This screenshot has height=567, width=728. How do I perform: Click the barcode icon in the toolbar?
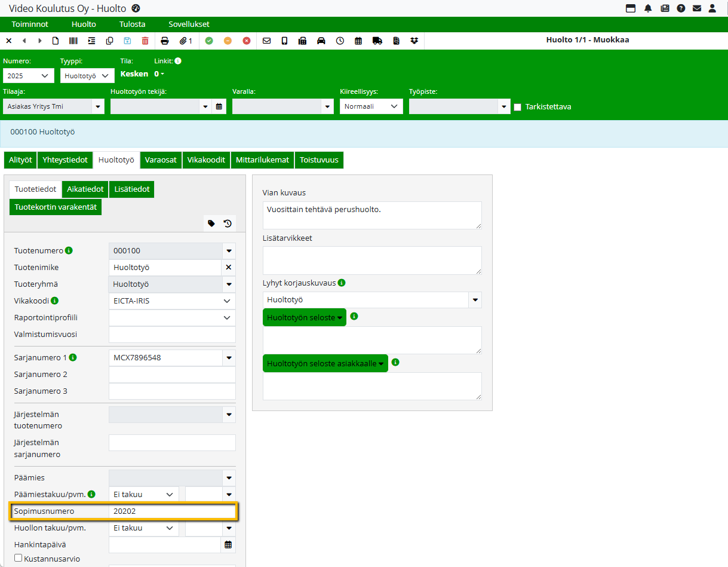tap(73, 41)
